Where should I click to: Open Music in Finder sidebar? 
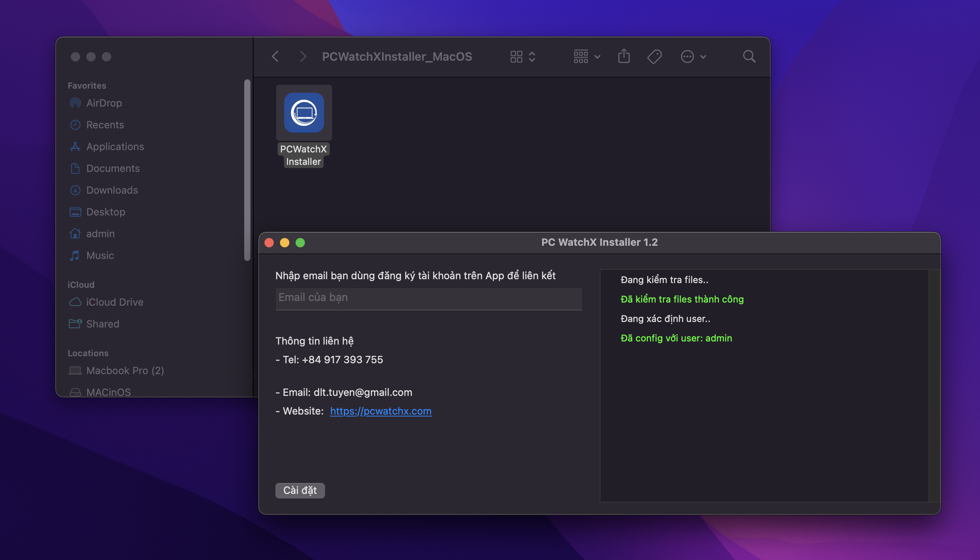pyautogui.click(x=100, y=255)
